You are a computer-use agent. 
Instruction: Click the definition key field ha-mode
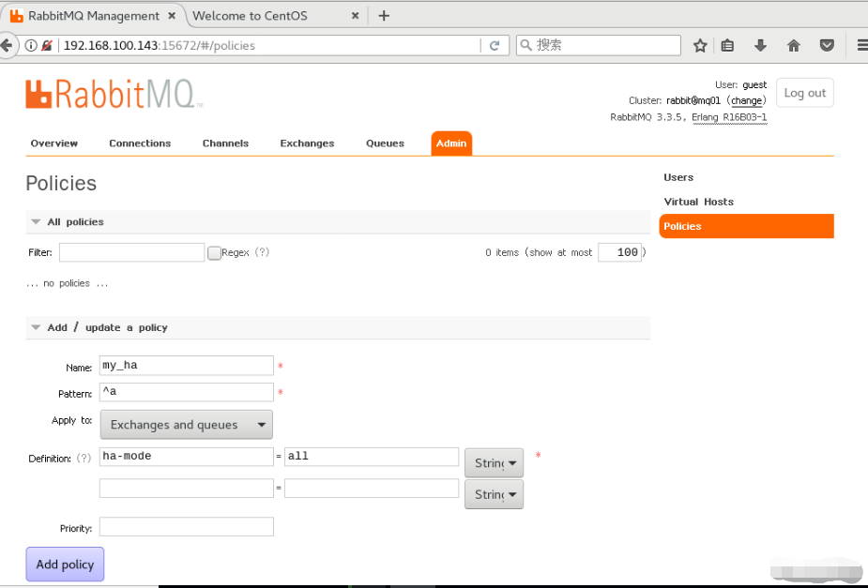(x=187, y=457)
